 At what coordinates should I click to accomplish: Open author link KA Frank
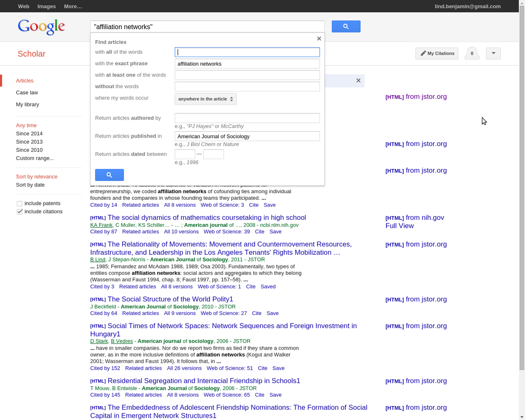coord(101,225)
